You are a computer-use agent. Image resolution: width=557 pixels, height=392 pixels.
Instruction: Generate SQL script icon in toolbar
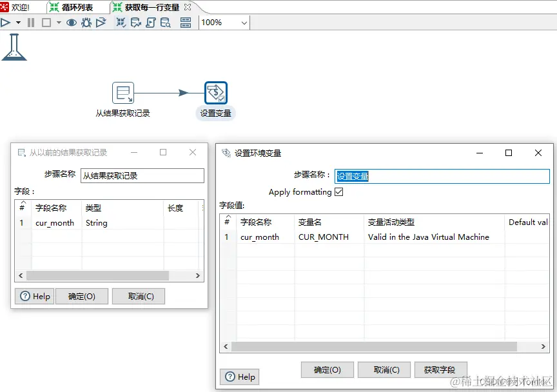[x=151, y=23]
